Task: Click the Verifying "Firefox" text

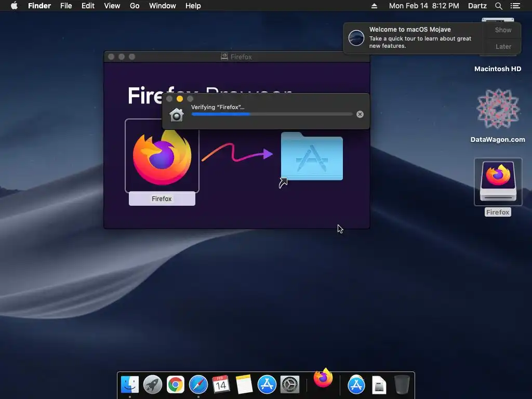Action: click(x=218, y=107)
